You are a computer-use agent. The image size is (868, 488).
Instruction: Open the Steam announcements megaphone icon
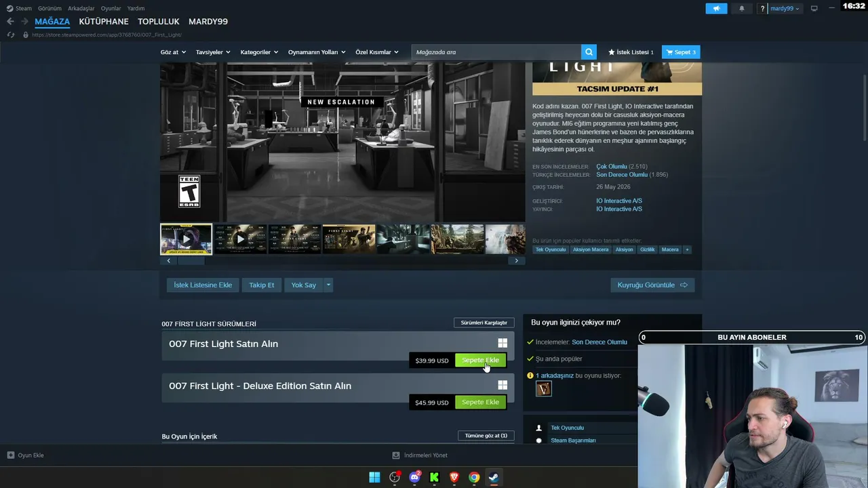click(716, 9)
